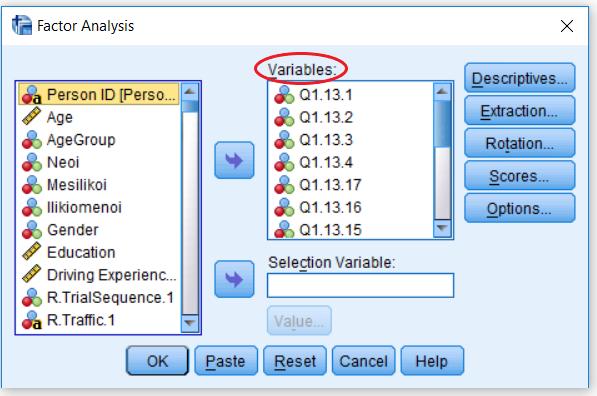Select the Person ID nominal string icon

31,94
